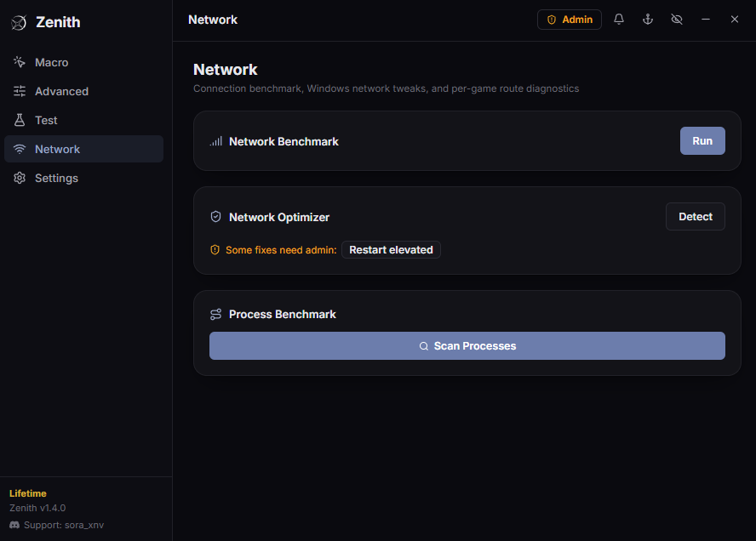Click the Connection benchmark description subtitle

386,88
